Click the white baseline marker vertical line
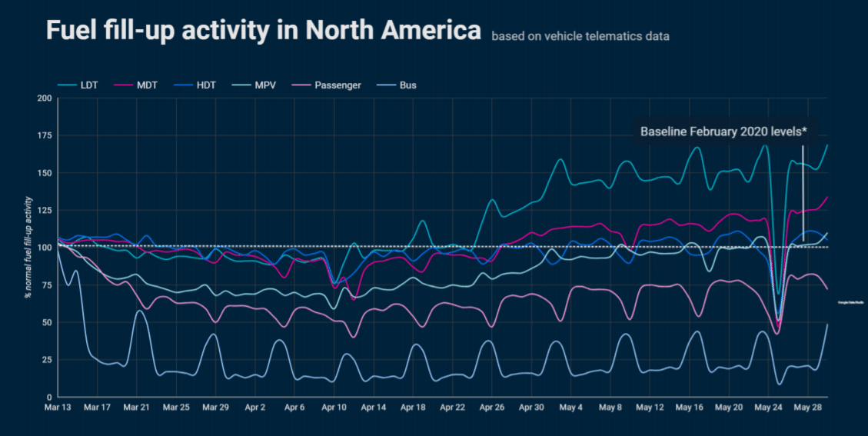868x436 pixels. coord(803,193)
